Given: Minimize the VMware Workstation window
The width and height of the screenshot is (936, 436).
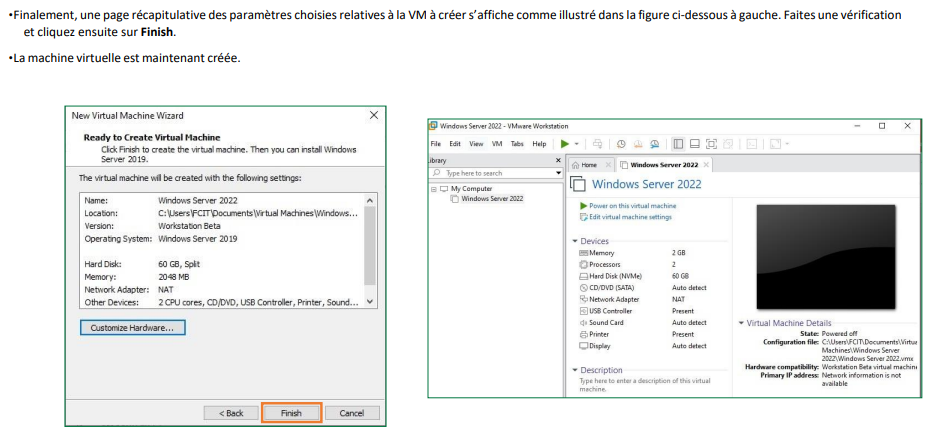Looking at the screenshot, I should (857, 126).
